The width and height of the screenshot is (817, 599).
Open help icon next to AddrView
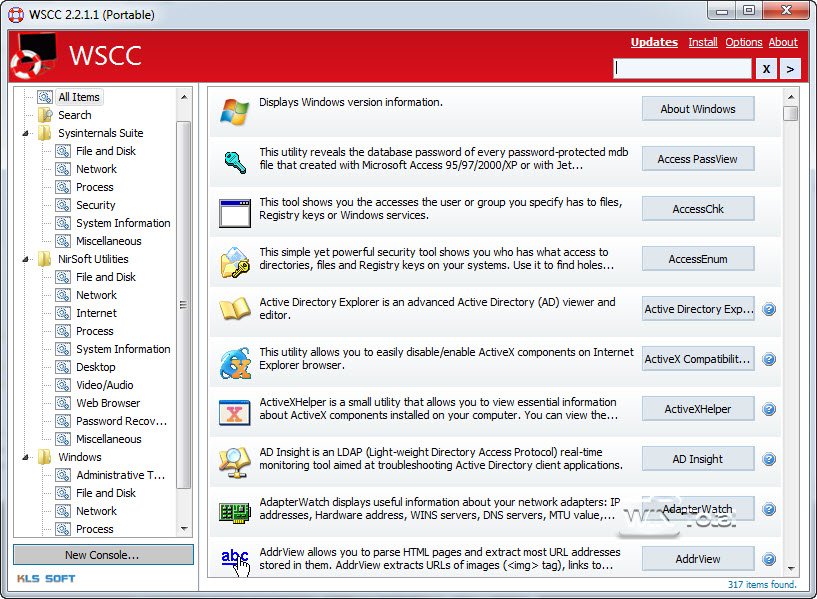pos(769,559)
